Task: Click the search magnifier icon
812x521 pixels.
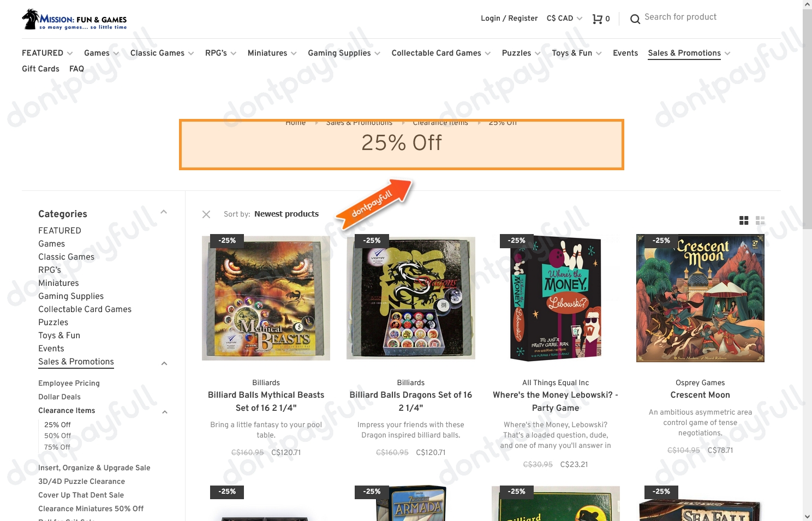Action: point(635,19)
